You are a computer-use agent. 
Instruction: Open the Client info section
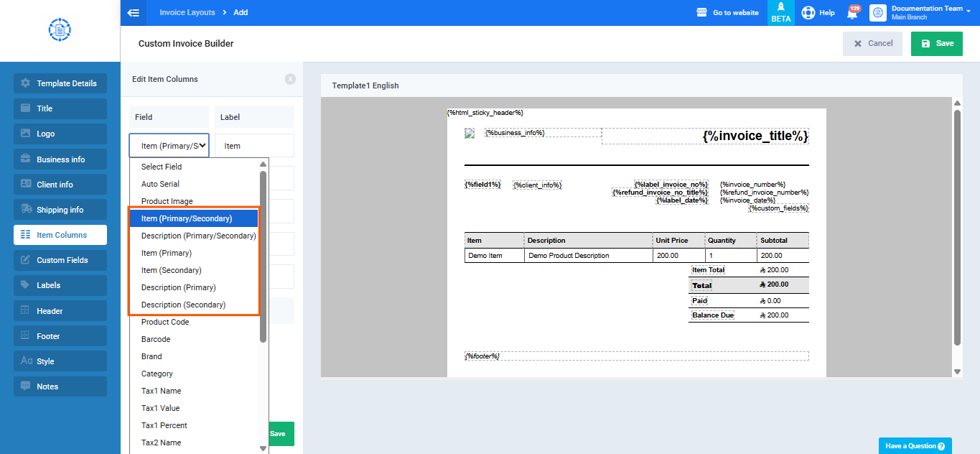pos(60,185)
